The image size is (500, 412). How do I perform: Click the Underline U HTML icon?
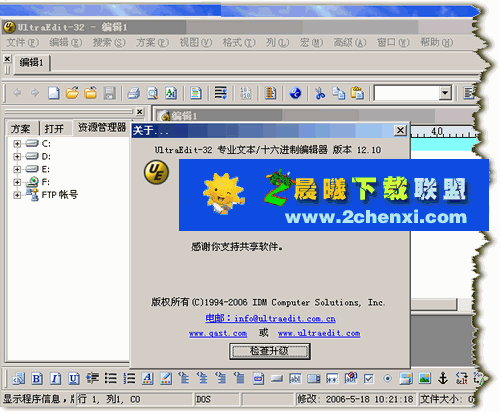pos(74,378)
